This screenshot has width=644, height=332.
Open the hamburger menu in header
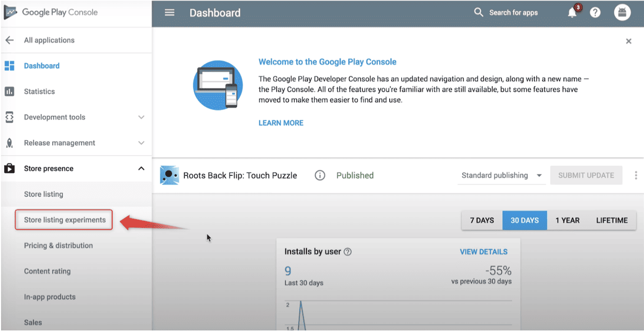pos(170,12)
